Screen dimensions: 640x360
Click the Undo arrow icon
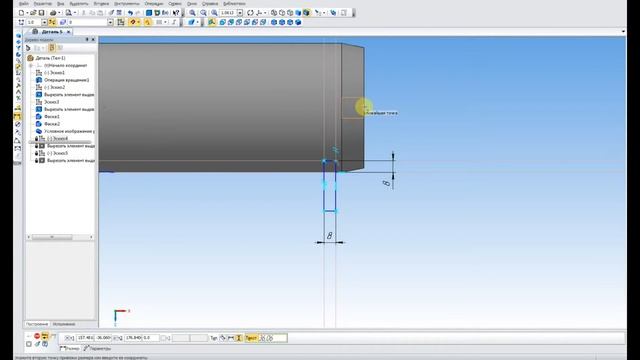point(130,13)
